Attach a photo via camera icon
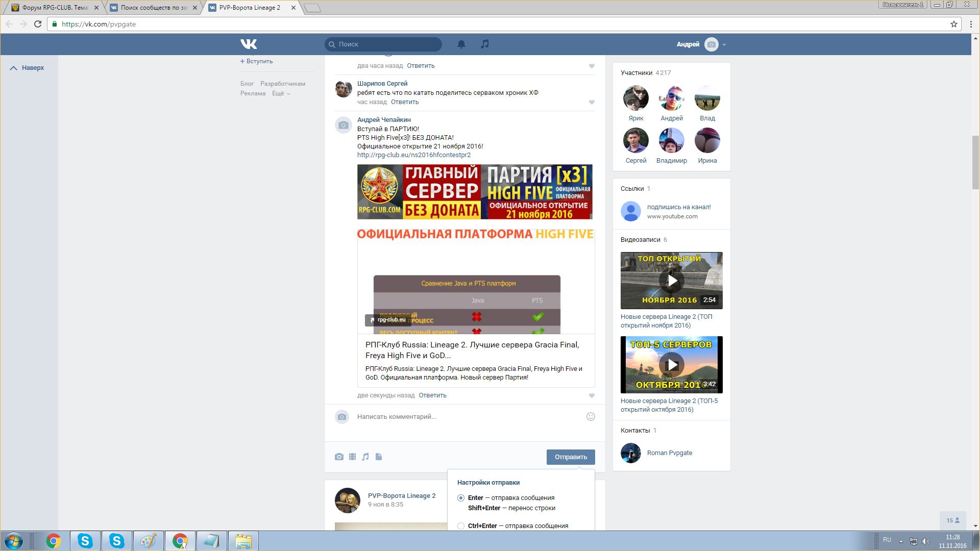The image size is (980, 551). point(339,457)
